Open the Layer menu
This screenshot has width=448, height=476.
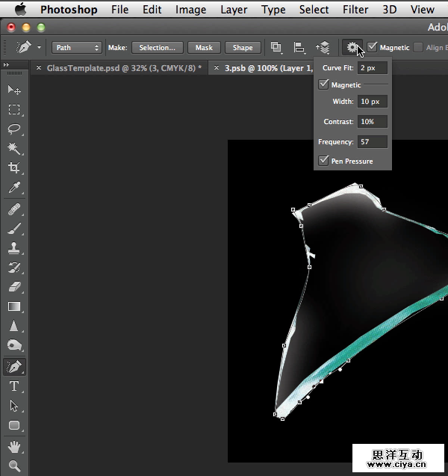(x=234, y=10)
